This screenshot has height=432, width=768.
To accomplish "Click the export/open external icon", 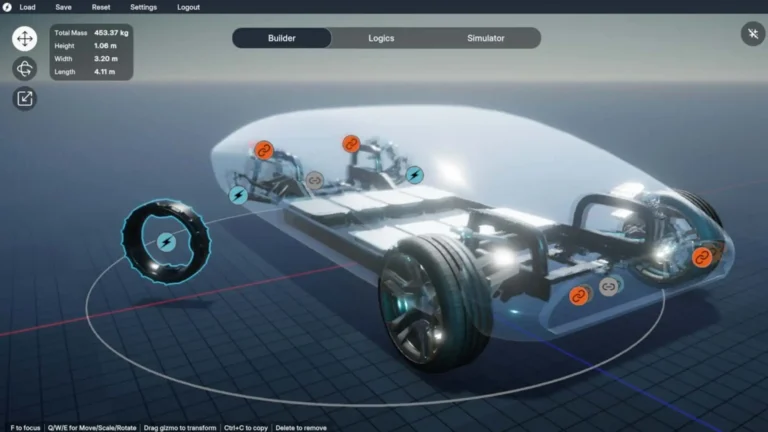I will [x=25, y=98].
